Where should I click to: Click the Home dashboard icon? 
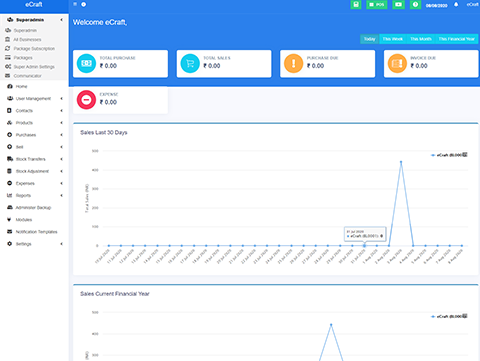tap(10, 86)
